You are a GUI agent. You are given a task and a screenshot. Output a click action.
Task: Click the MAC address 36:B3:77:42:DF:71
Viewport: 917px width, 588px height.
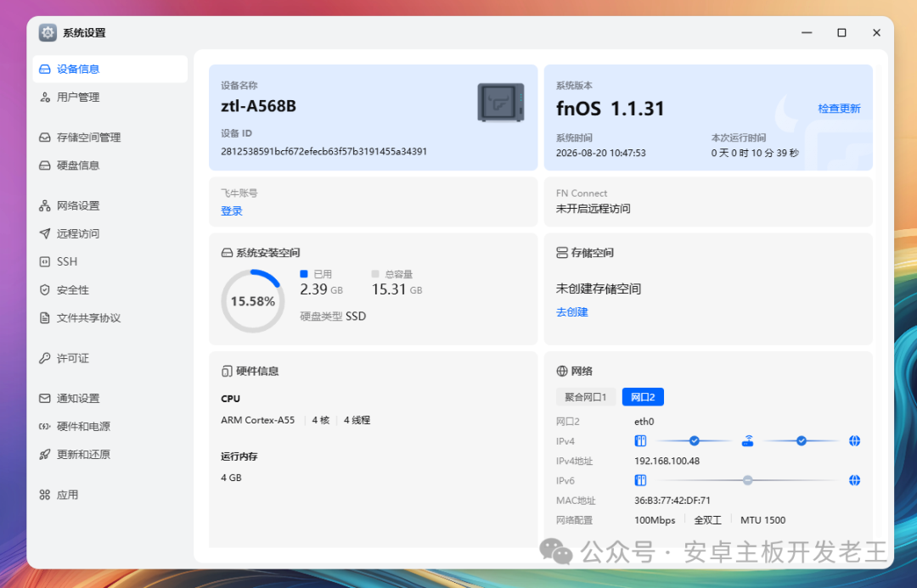coord(672,501)
